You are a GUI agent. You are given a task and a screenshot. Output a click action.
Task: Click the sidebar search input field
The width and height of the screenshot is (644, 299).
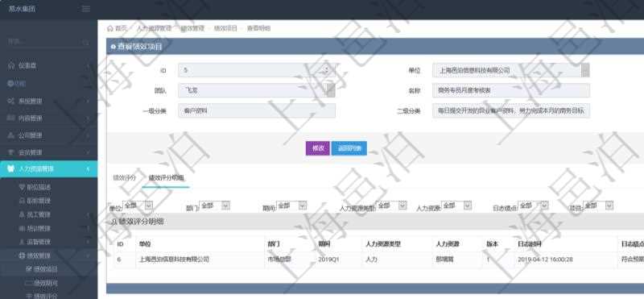click(x=43, y=42)
